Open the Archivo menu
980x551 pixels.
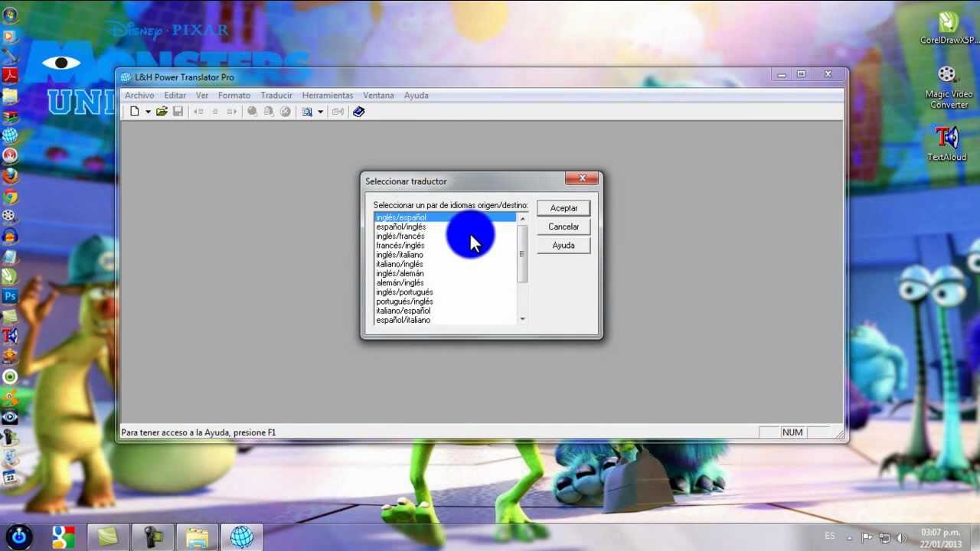139,96
